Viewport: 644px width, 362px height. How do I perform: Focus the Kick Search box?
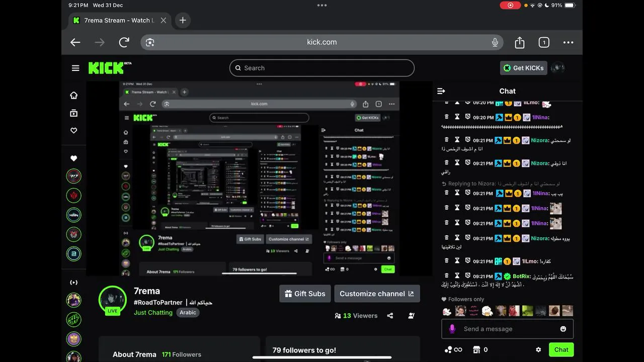coord(322,68)
